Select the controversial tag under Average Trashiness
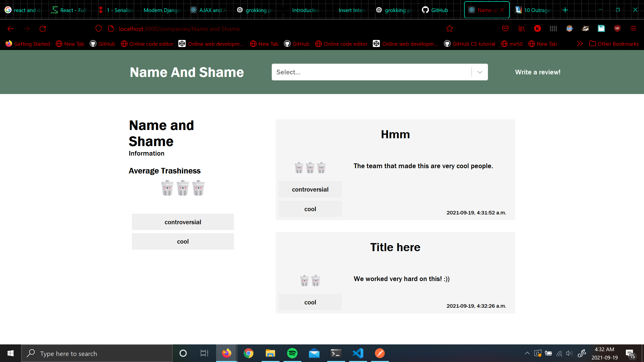 tap(183, 222)
